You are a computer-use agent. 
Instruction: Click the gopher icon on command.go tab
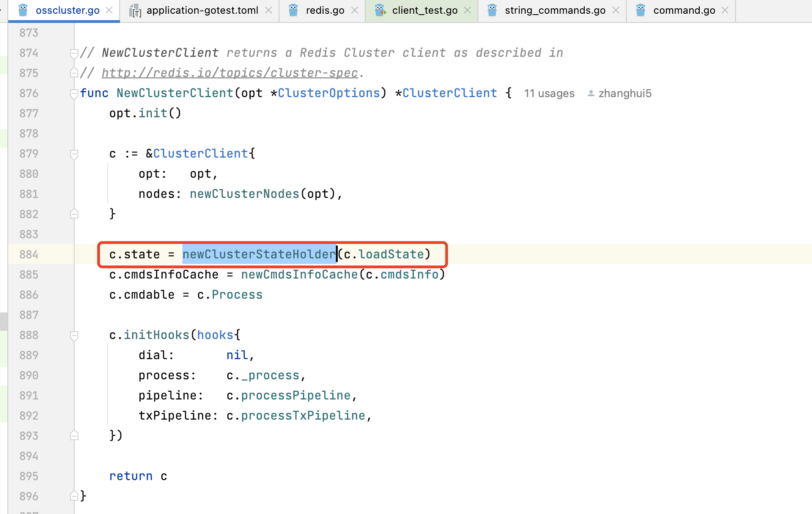click(641, 10)
